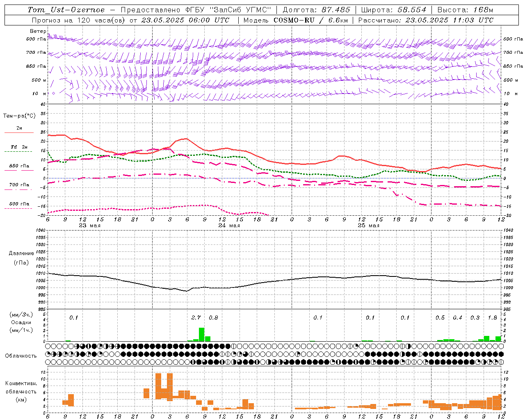
Task: Click the 0.5 precipitation total value
Action: tap(440, 317)
